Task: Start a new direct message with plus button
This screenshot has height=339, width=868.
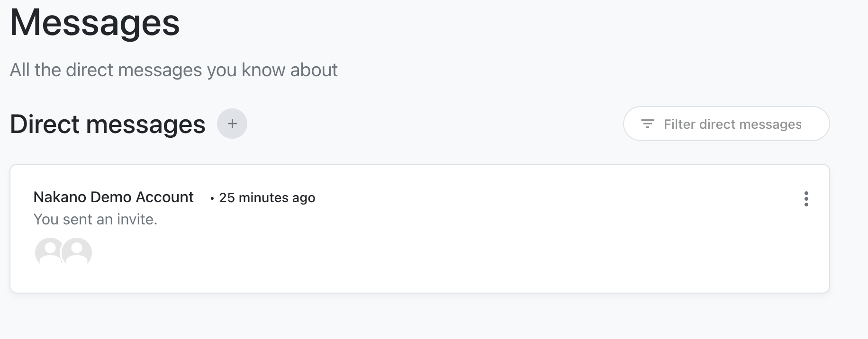Action: [232, 124]
